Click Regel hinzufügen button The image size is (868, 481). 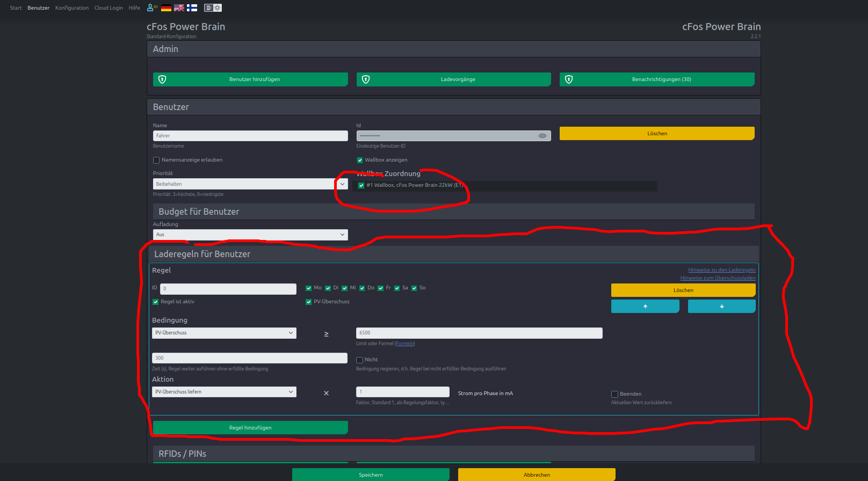[x=250, y=427]
